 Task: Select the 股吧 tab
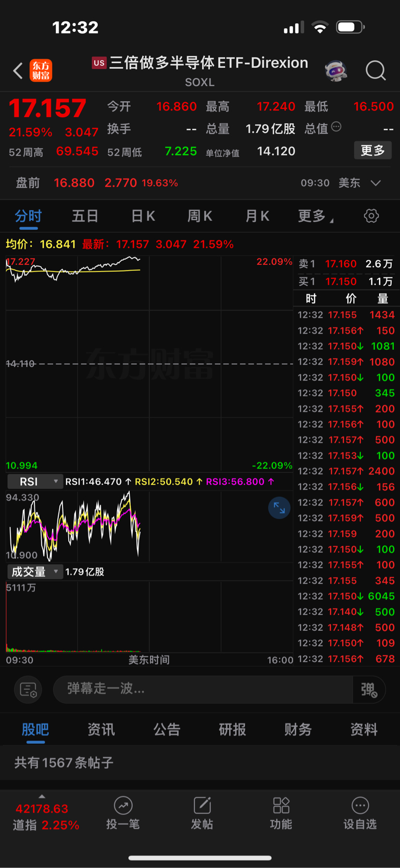pos(35,729)
